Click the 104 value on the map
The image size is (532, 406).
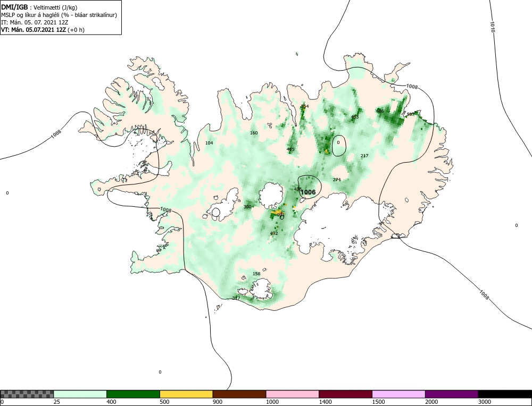click(x=209, y=143)
